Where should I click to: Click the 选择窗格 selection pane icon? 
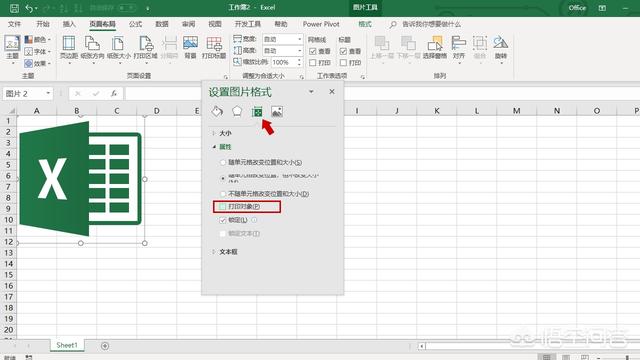point(435,42)
